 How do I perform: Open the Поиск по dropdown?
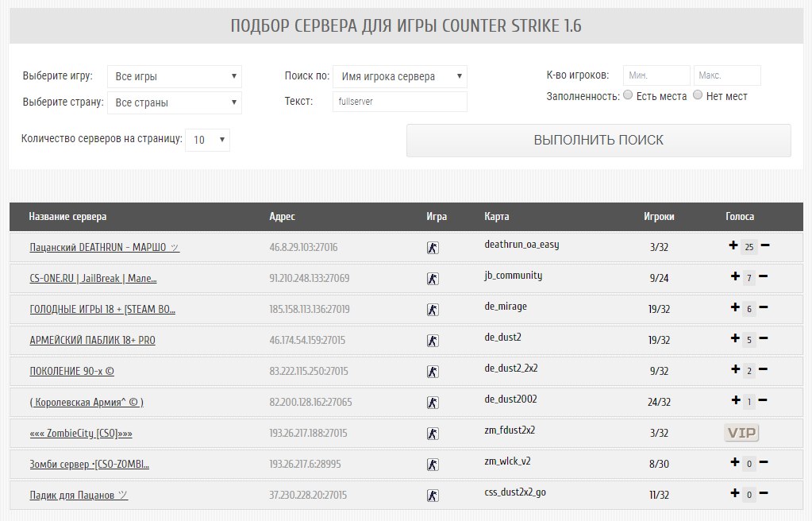point(400,76)
